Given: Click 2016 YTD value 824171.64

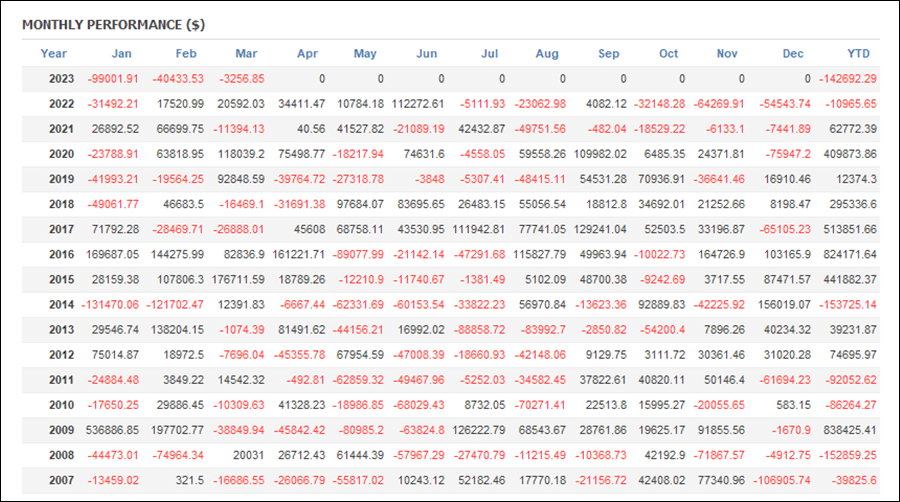Looking at the screenshot, I should [x=850, y=254].
